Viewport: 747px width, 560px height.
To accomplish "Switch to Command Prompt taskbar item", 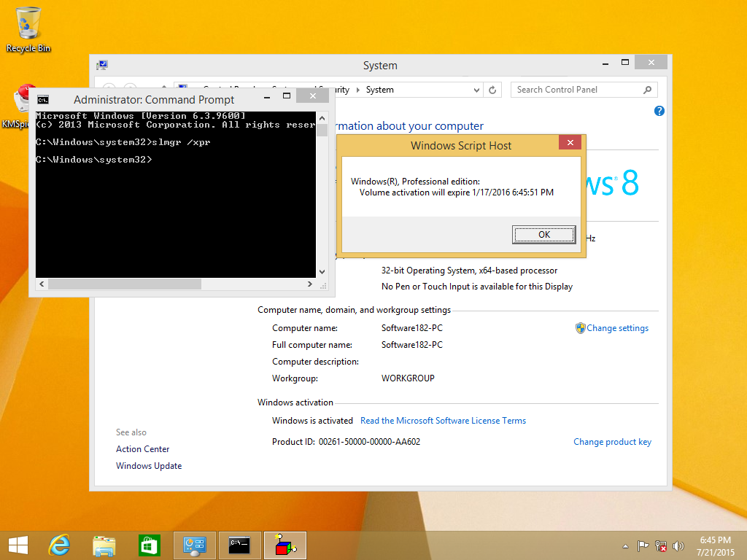I will tap(239, 545).
